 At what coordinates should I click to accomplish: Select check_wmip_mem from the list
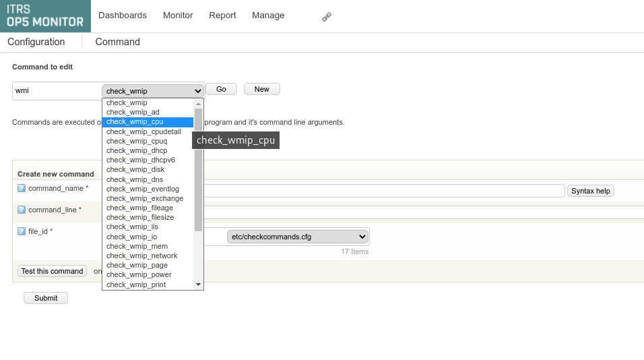coord(148,246)
